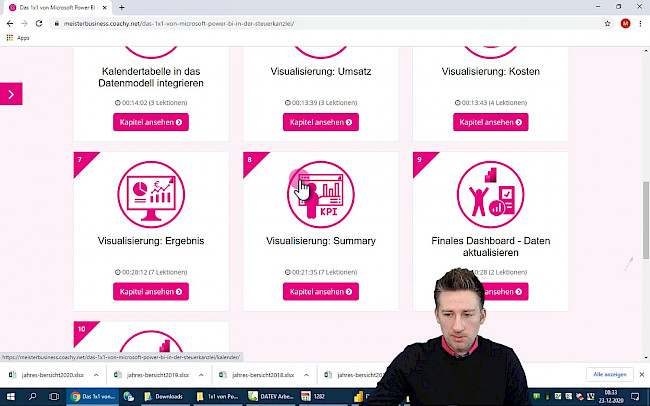Viewport: 650px width, 406px height.
Task: Open Windows taskbar search
Action: pyautogui.click(x=32, y=397)
